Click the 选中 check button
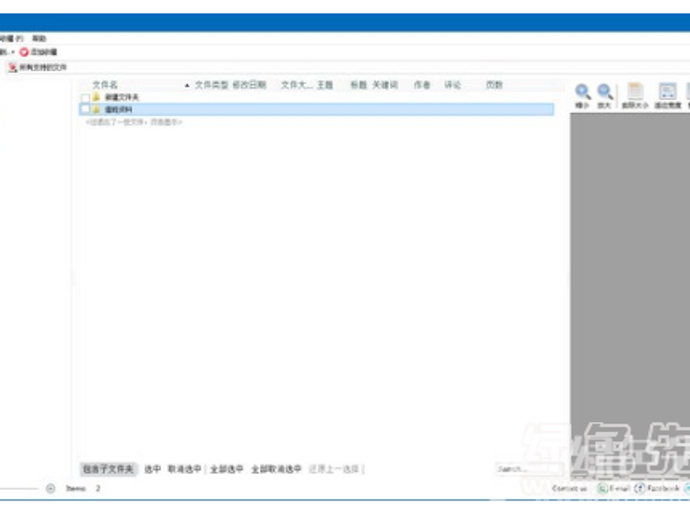Viewport: 690px width, 518px height. point(152,469)
